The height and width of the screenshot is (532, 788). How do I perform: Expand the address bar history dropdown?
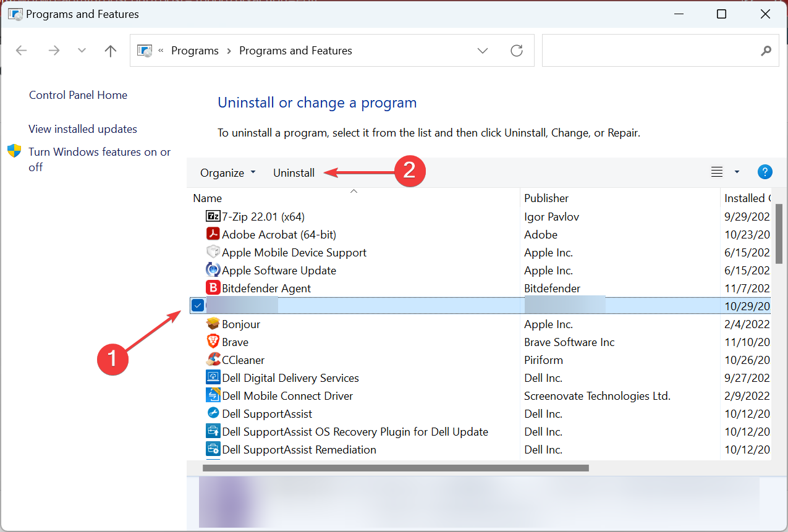click(483, 51)
